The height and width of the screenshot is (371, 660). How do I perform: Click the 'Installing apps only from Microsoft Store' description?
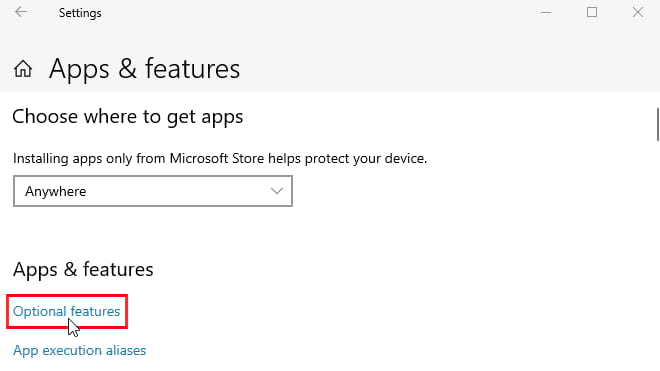(220, 159)
